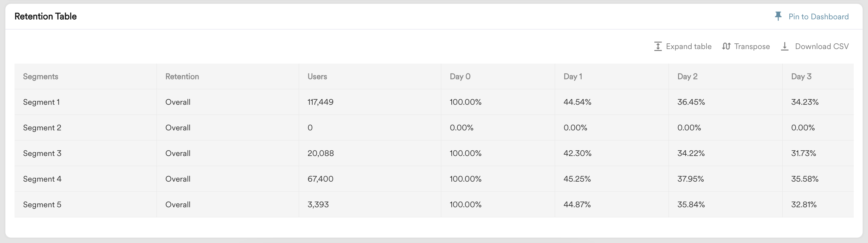Screen dimensions: 868x243
Task: Click the 44.87% Day 1 cell
Action: click(x=577, y=204)
